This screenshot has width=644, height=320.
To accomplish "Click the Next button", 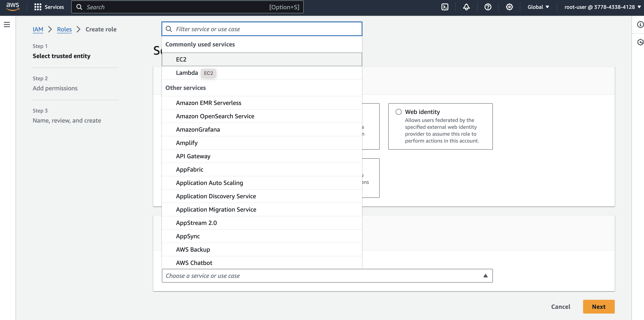I will pos(599,306).
